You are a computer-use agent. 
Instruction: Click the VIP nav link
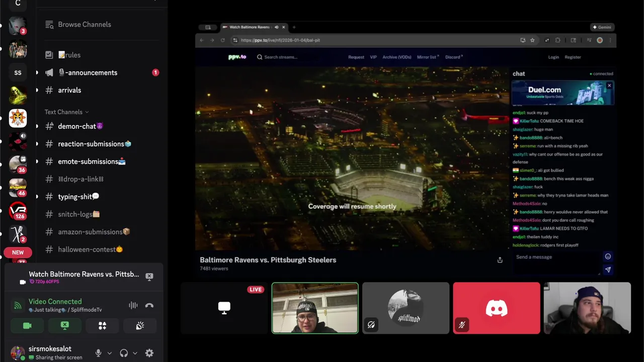[x=373, y=57]
